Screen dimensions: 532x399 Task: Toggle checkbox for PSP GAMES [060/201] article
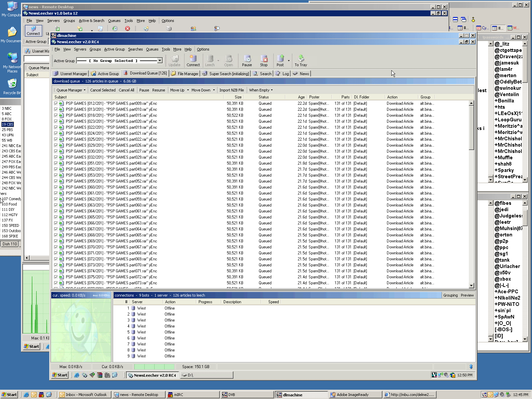[x=56, y=187]
